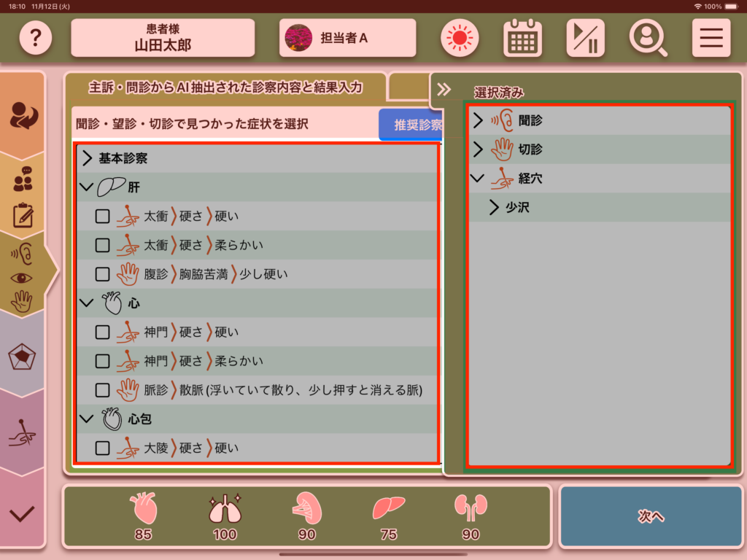Collapse the 肝 section
The image size is (747, 560).
click(87, 187)
